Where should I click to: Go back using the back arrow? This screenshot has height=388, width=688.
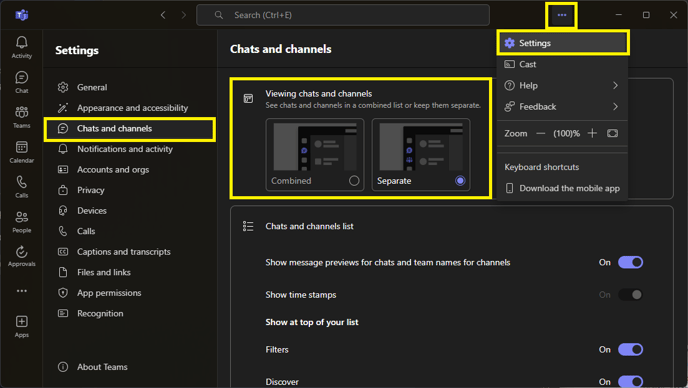(x=163, y=15)
